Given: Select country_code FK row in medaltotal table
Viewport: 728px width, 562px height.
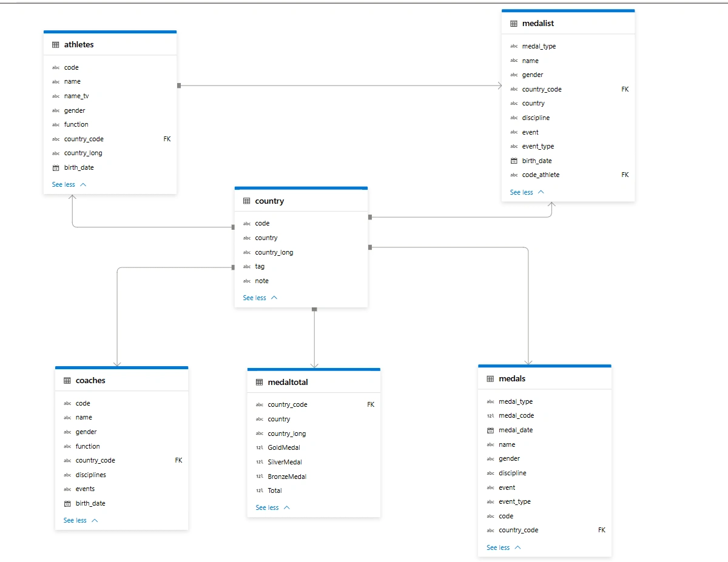Looking at the screenshot, I should tap(314, 404).
